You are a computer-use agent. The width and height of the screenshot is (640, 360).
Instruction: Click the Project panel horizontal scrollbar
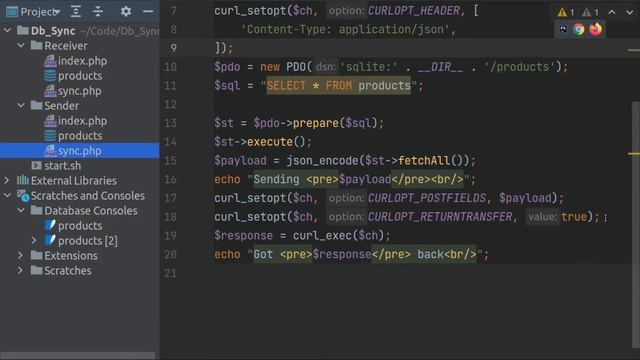coord(78,355)
